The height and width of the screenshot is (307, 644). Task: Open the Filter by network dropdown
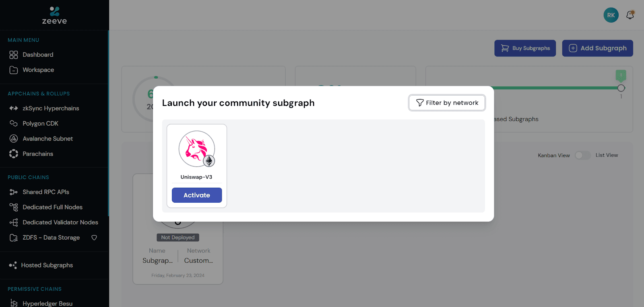447,103
